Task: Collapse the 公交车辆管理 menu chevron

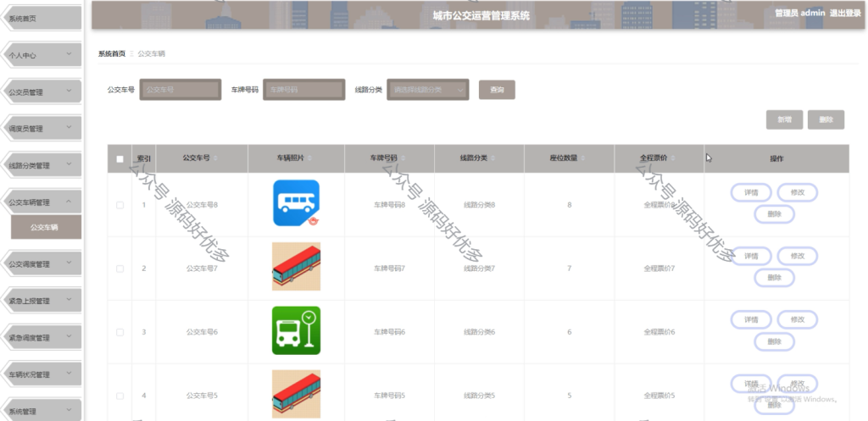Action: (x=69, y=202)
